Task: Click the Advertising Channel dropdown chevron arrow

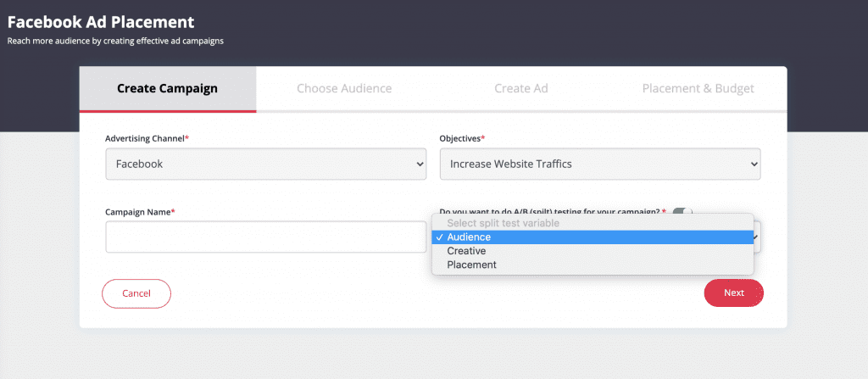Action: pos(419,164)
